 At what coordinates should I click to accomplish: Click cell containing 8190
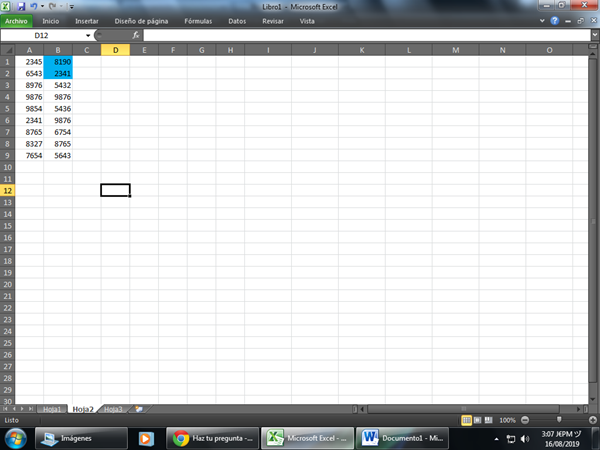pyautogui.click(x=58, y=62)
